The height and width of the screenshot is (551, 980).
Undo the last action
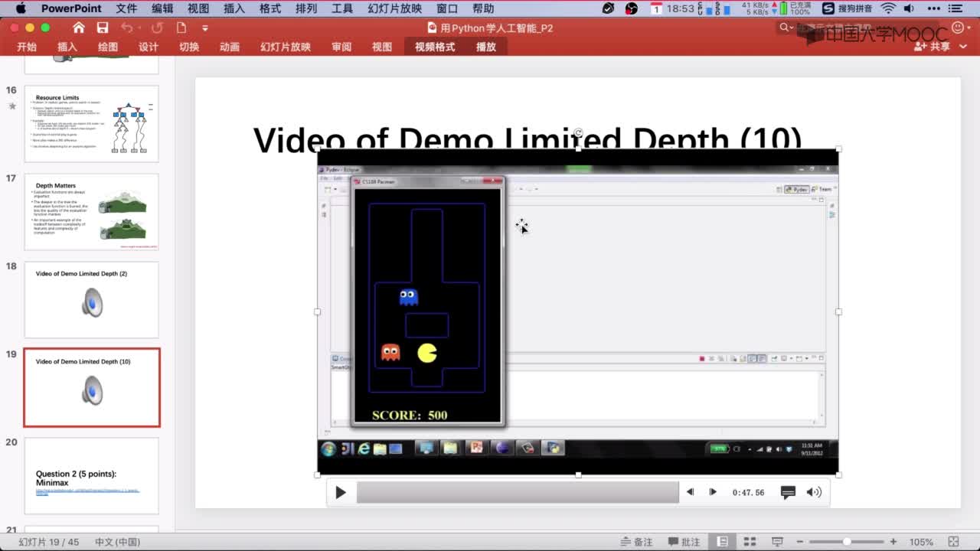126,28
